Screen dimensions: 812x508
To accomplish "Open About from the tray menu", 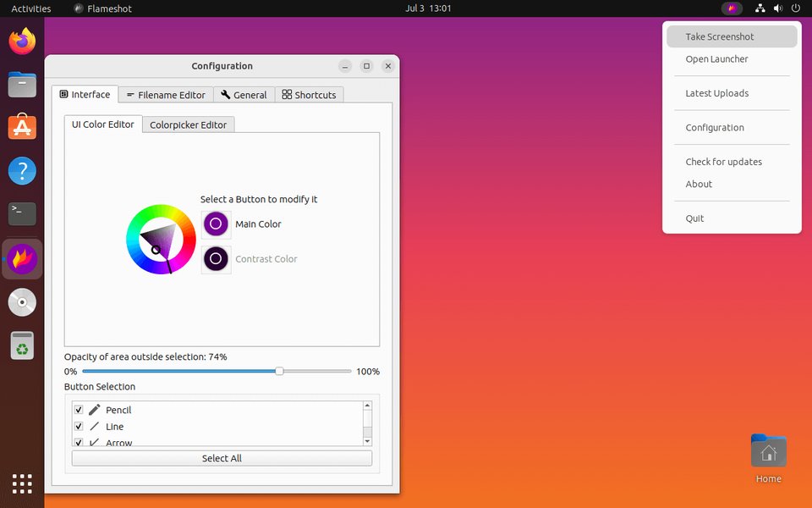I will tap(732, 184).
